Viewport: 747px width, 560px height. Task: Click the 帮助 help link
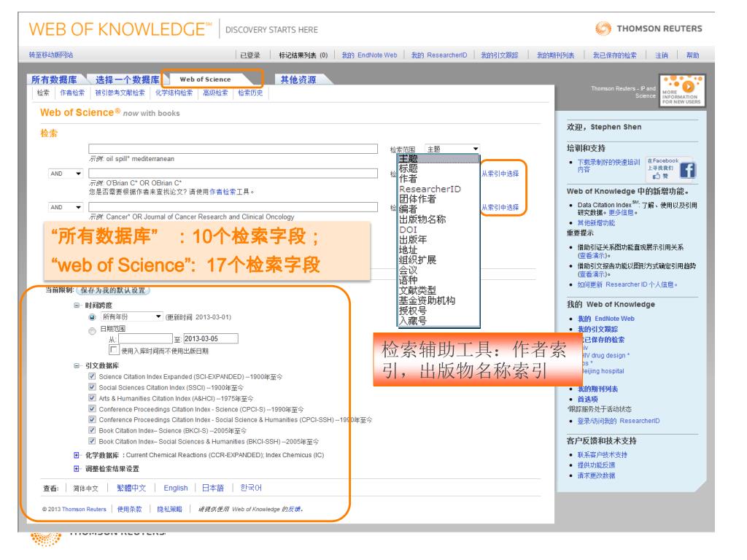coord(693,55)
